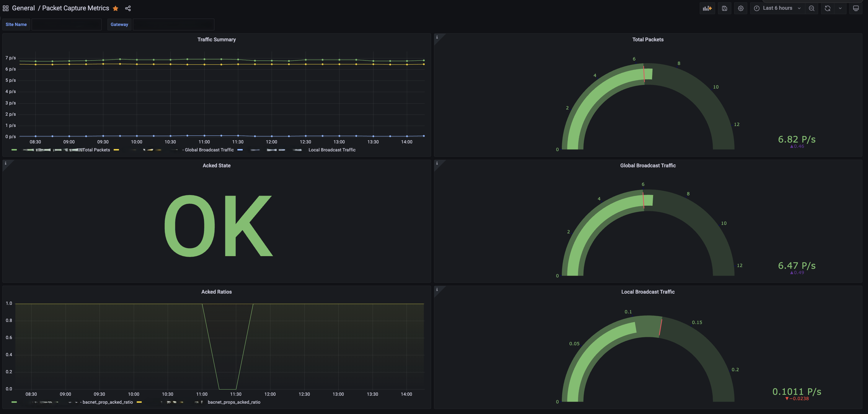Click the Gateway variable field

173,24
